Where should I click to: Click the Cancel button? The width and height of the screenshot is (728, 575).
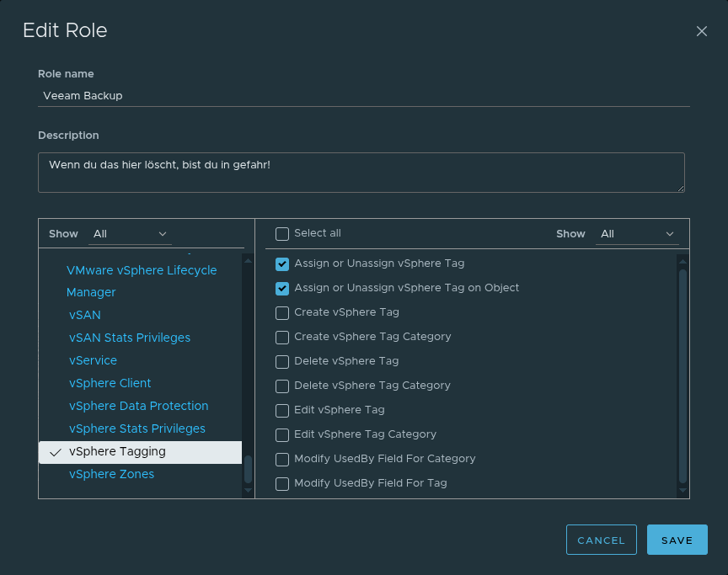coord(601,540)
